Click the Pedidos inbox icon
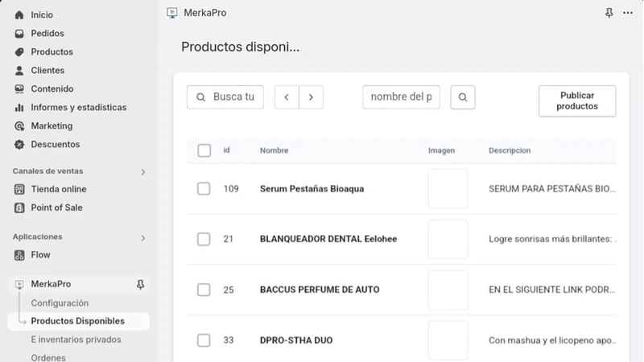 (19, 34)
